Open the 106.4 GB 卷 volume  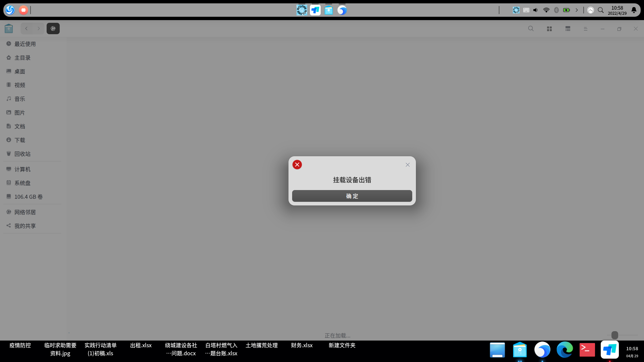(x=28, y=196)
